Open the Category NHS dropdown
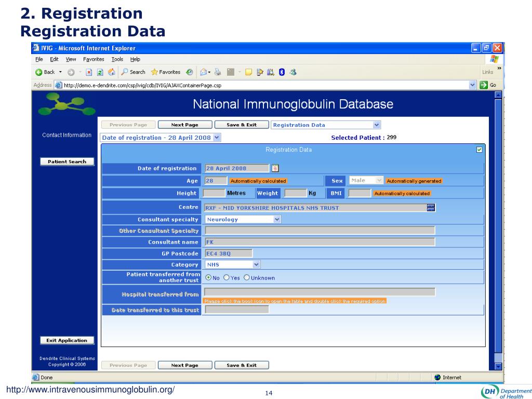This screenshot has width=532, height=399. pos(257,264)
